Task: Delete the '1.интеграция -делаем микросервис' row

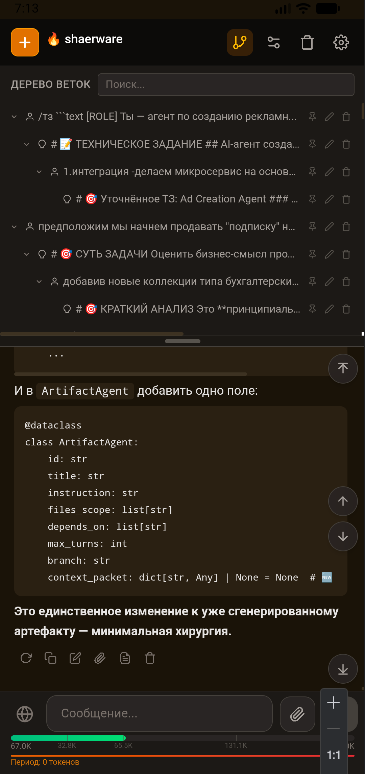Action: (346, 172)
